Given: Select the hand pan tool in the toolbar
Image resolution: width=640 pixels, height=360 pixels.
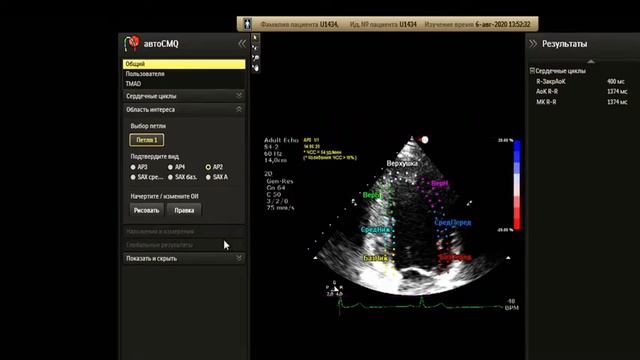Looking at the screenshot, I should pos(256,68).
